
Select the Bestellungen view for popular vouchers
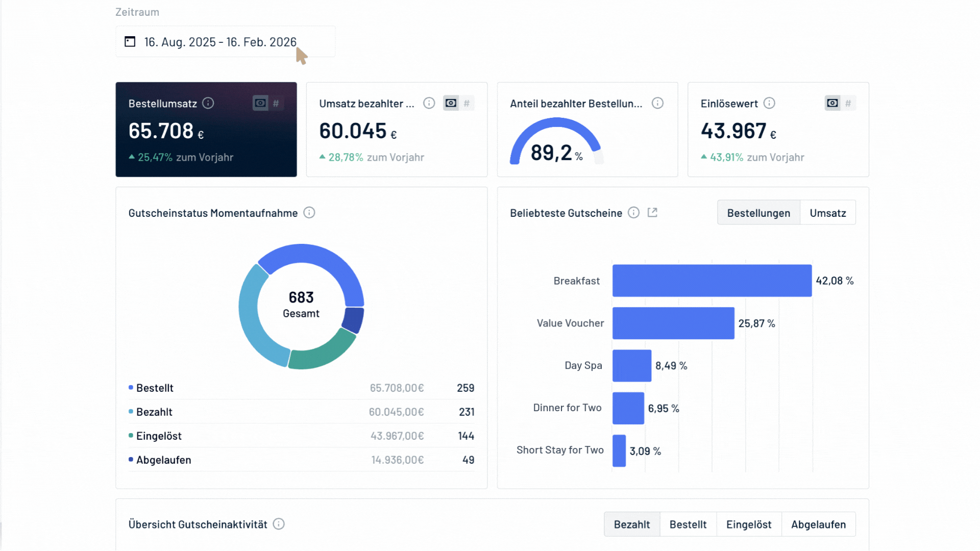(758, 212)
